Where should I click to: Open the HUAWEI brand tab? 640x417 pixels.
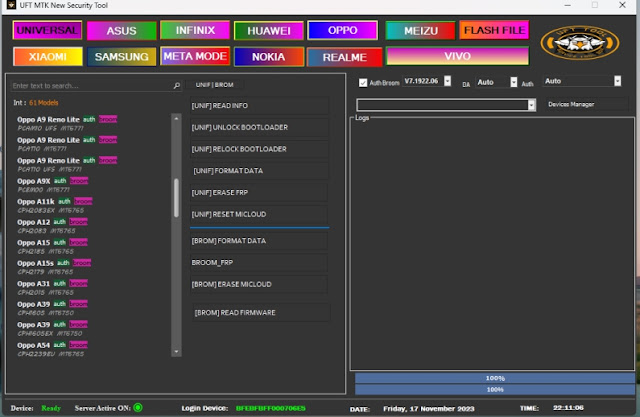coord(269,31)
